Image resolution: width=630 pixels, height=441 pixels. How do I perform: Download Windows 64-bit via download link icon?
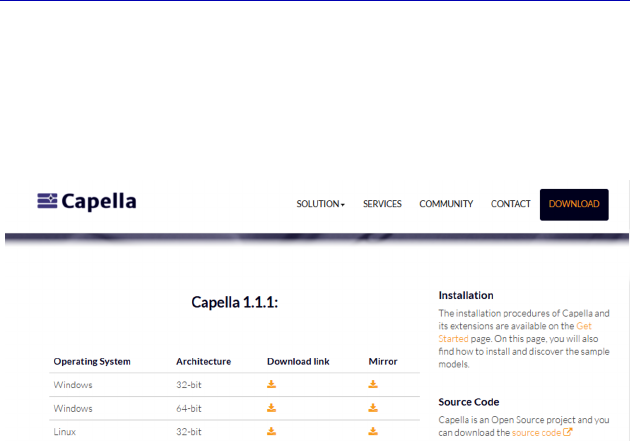tap(272, 408)
